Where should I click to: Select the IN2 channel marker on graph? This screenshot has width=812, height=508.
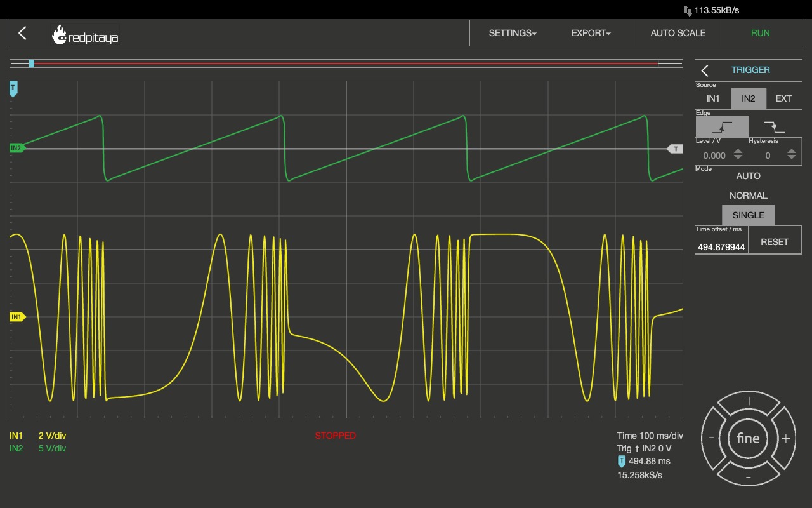coord(16,149)
